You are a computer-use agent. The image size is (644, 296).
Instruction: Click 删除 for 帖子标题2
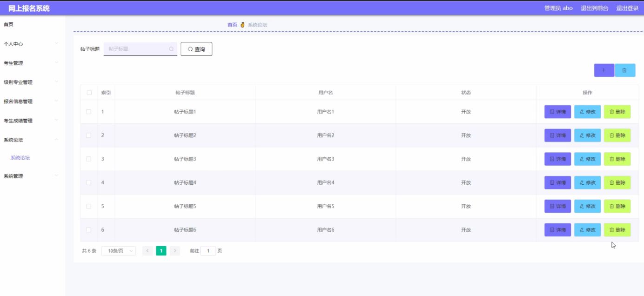pyautogui.click(x=617, y=135)
